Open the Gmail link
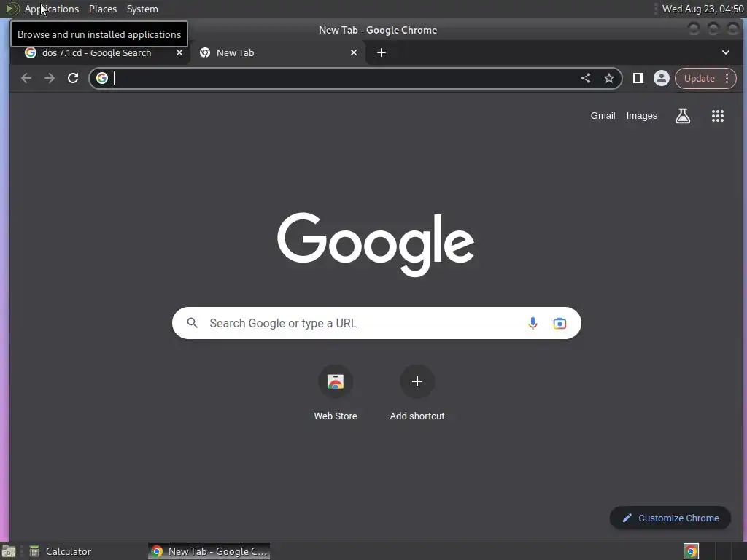Screen dimensions: 747x560 click(x=603, y=116)
